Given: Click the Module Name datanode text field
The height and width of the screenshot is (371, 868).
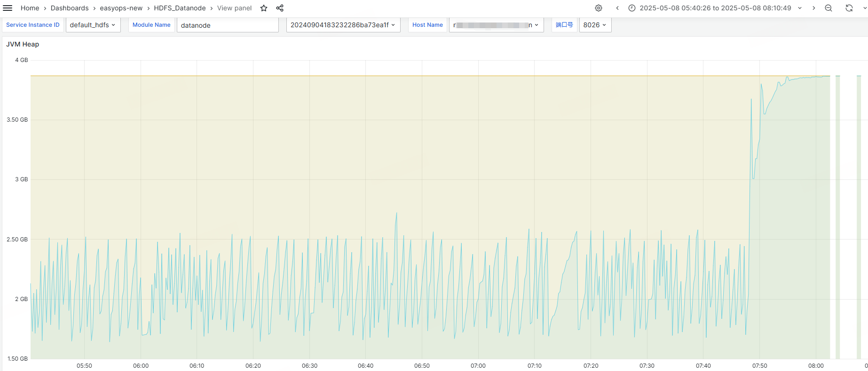Looking at the screenshot, I should click(228, 25).
